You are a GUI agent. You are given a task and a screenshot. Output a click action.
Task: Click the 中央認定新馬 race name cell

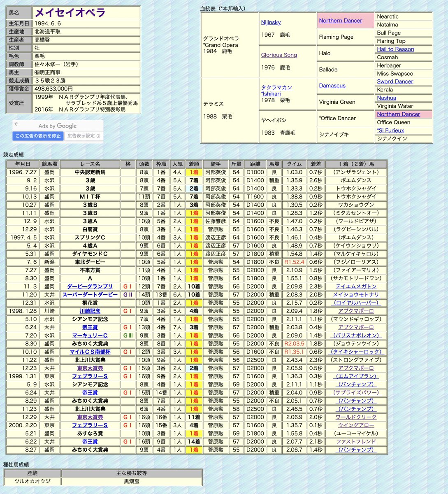click(90, 172)
